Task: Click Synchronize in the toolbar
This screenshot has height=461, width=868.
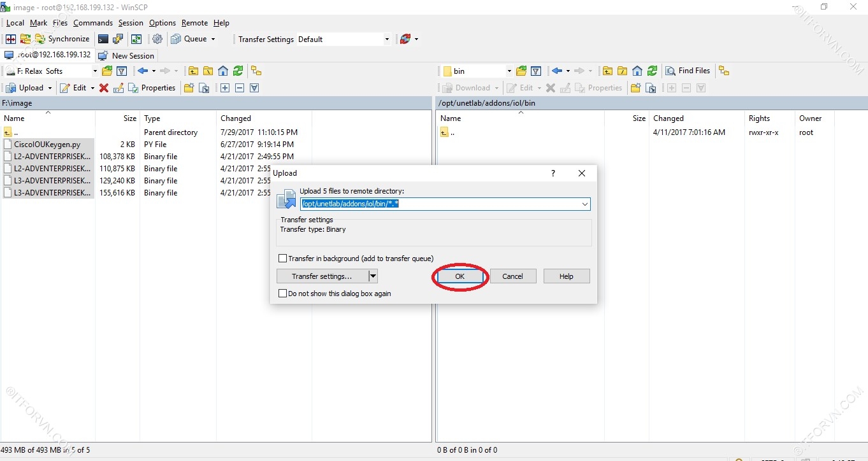Action: pos(62,39)
